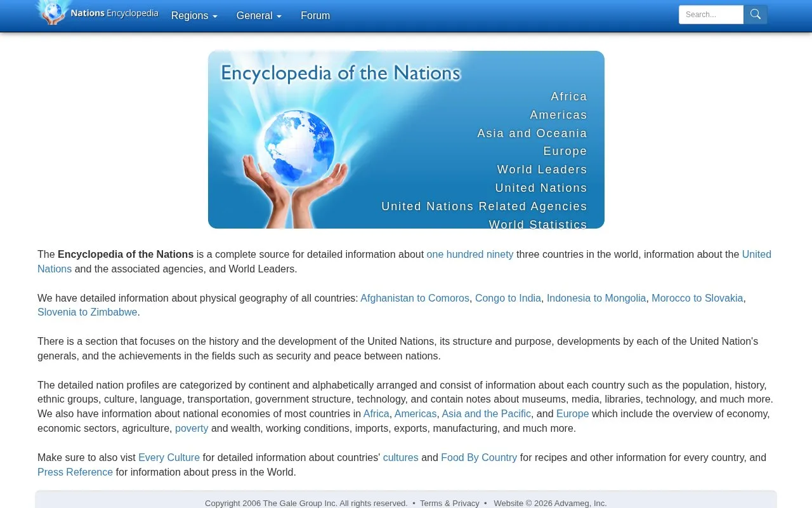
Task: Follow the poverty link
Action: click(x=192, y=429)
